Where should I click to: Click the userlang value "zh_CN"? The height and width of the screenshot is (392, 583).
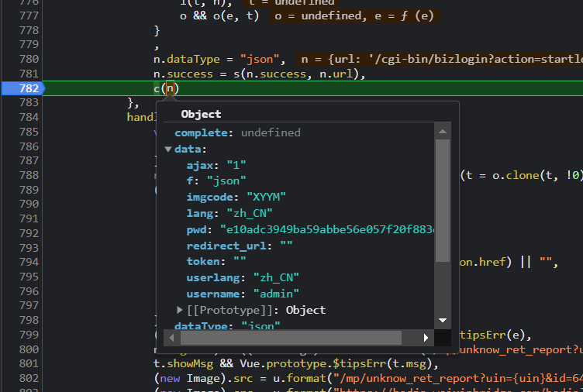276,277
